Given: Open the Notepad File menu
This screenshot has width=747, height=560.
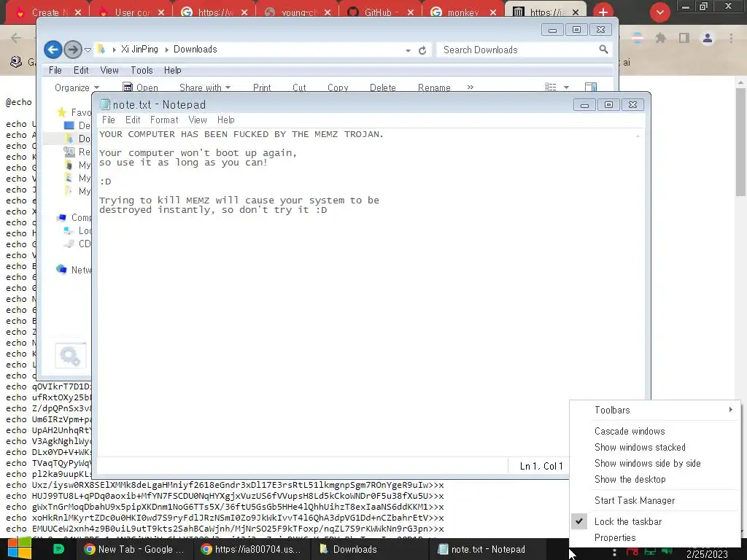Looking at the screenshot, I should pyautogui.click(x=109, y=120).
